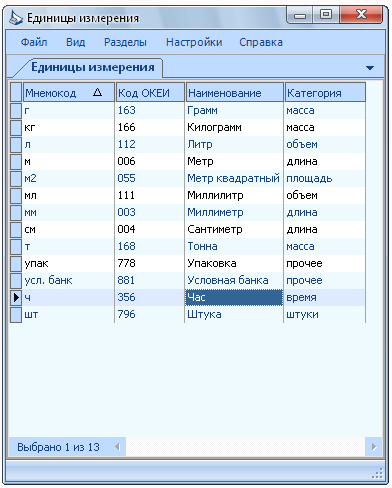Select the Штука name cell
The height and width of the screenshot is (488, 392).
click(234, 314)
